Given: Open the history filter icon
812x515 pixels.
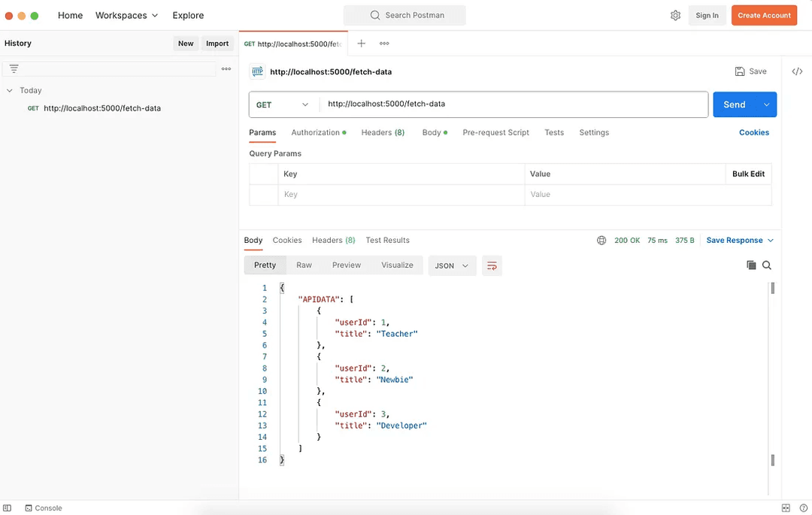Looking at the screenshot, I should [14, 69].
